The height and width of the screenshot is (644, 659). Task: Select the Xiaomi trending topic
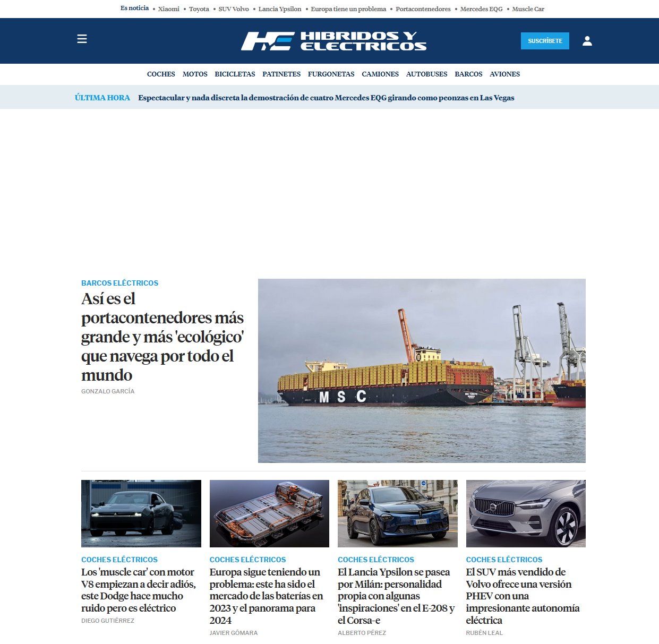[169, 9]
